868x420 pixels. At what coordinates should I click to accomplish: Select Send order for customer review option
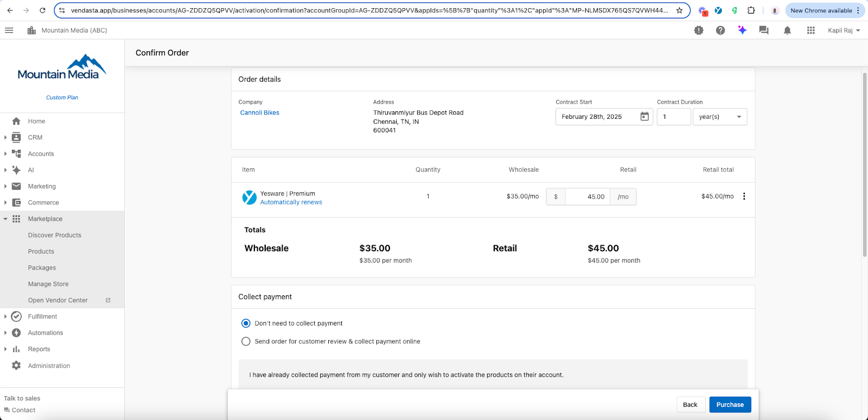(x=246, y=341)
